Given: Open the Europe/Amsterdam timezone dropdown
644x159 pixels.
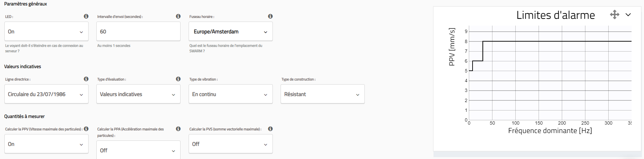Looking at the screenshot, I should pyautogui.click(x=231, y=32).
